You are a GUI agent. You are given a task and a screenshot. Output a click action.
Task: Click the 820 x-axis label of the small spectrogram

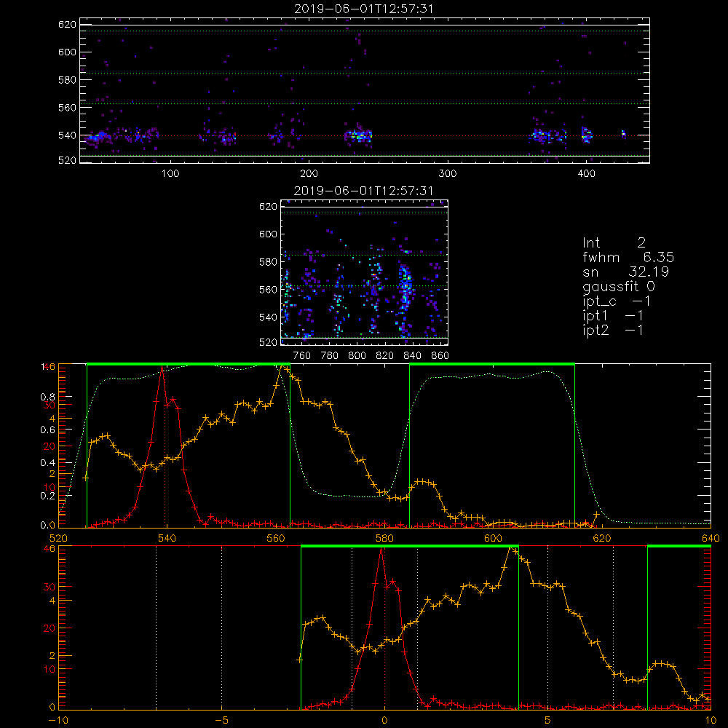(384, 356)
